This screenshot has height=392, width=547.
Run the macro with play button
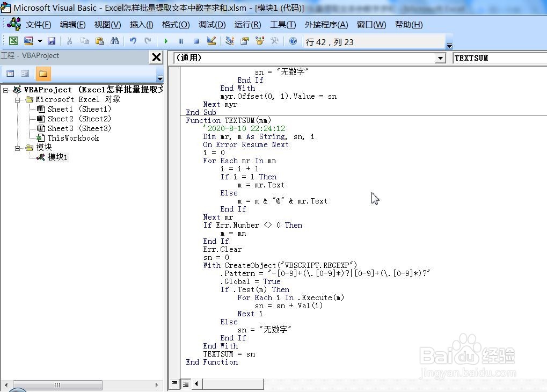166,41
